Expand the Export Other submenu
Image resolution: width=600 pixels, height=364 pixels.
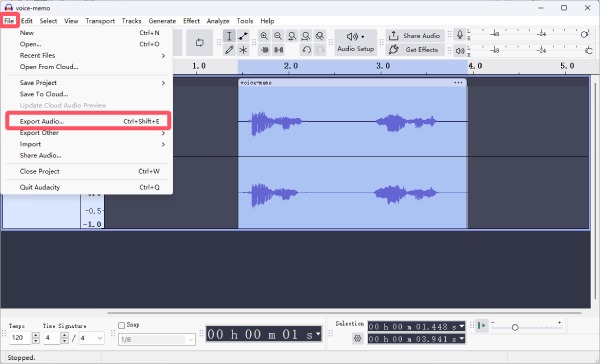[x=88, y=133]
